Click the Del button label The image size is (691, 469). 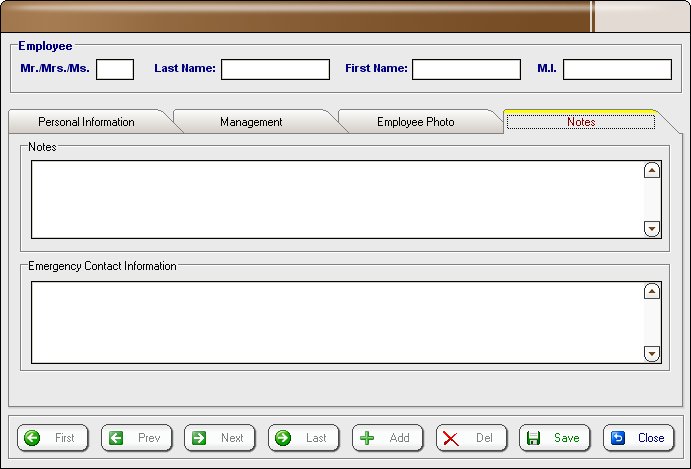click(x=484, y=438)
